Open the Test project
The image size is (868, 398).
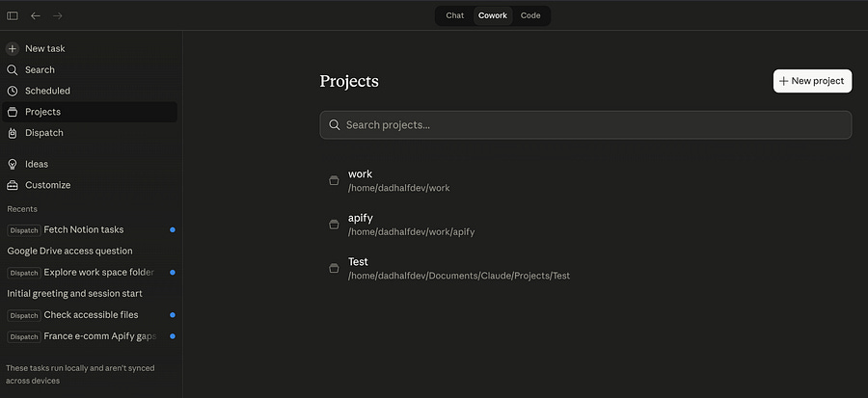(358, 262)
